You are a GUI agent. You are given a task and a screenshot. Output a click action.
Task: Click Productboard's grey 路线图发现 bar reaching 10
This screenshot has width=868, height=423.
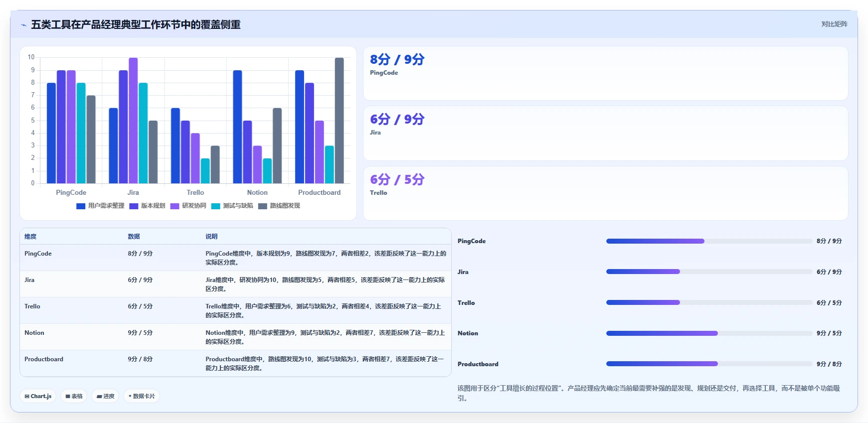339,121
